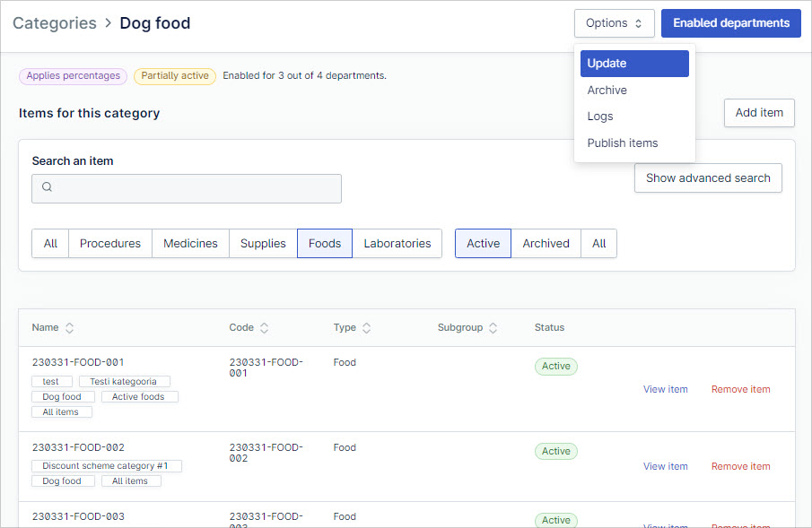Remove item 230331-FOOD-001

740,389
